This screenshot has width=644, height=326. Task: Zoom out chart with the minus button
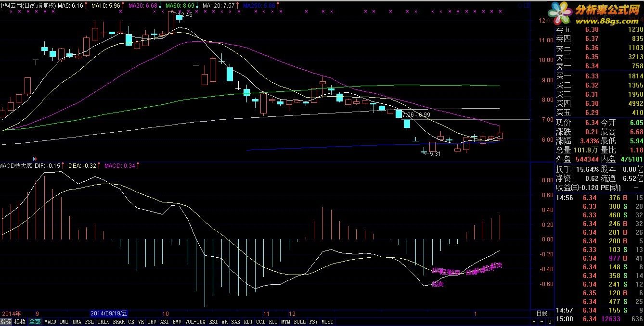pos(541,321)
